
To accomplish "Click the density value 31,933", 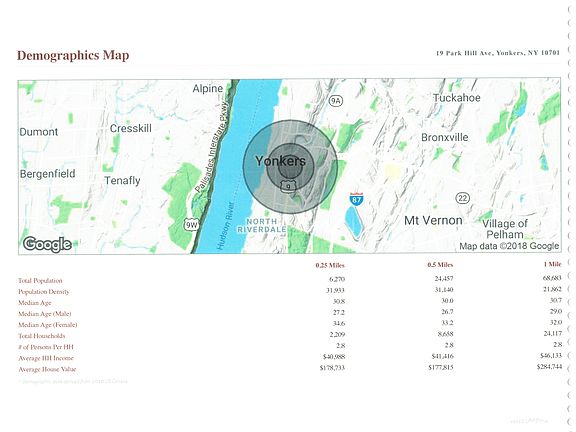I will pos(335,290).
